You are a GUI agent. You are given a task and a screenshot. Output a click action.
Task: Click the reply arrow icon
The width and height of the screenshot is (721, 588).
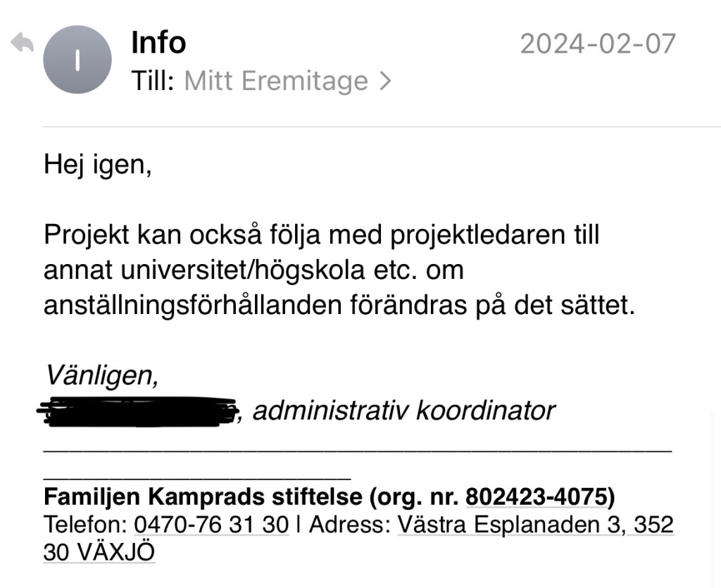pos(22,44)
